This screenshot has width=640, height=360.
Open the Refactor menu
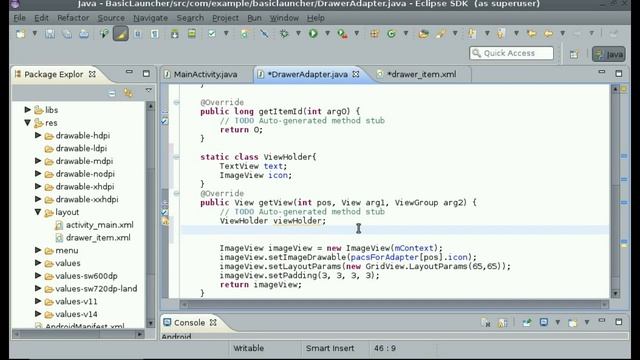click(x=73, y=18)
